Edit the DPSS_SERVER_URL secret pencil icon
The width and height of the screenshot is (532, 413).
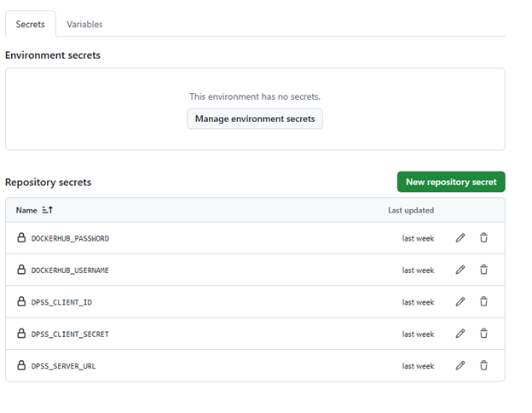460,365
